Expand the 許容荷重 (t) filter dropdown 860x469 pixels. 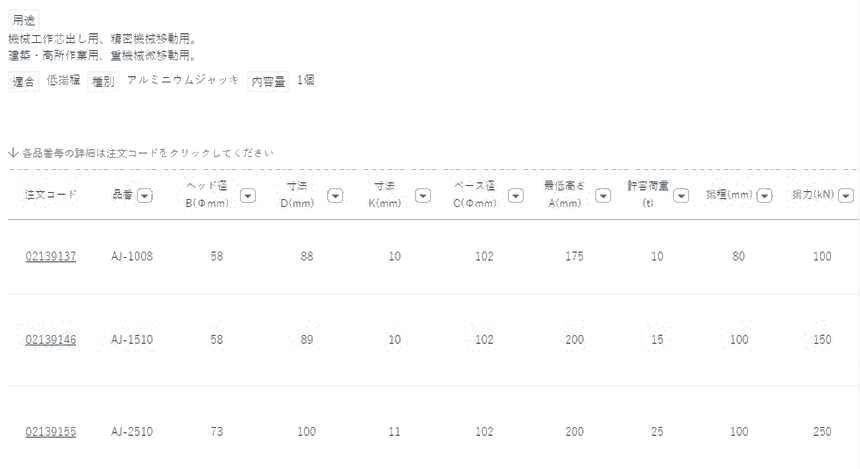[681, 195]
